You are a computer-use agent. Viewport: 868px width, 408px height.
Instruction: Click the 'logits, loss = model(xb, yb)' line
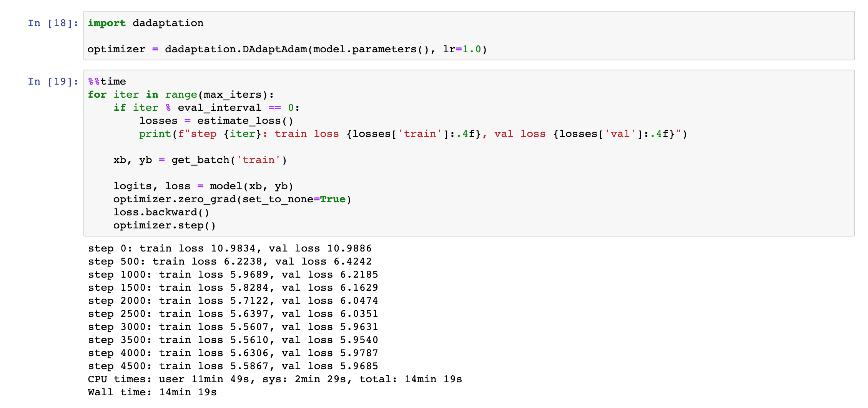pyautogui.click(x=203, y=186)
